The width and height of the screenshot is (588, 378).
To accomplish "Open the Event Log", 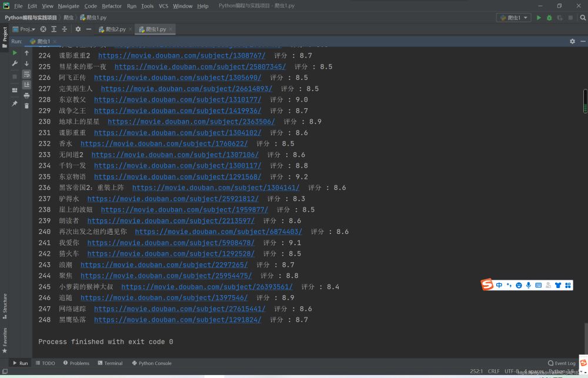I will click(562, 363).
